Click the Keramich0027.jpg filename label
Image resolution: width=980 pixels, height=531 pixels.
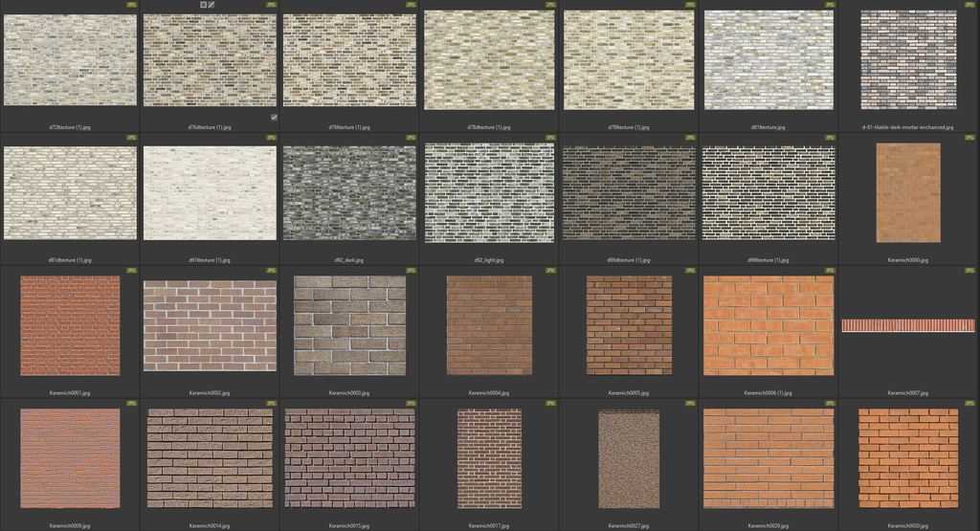(x=628, y=525)
